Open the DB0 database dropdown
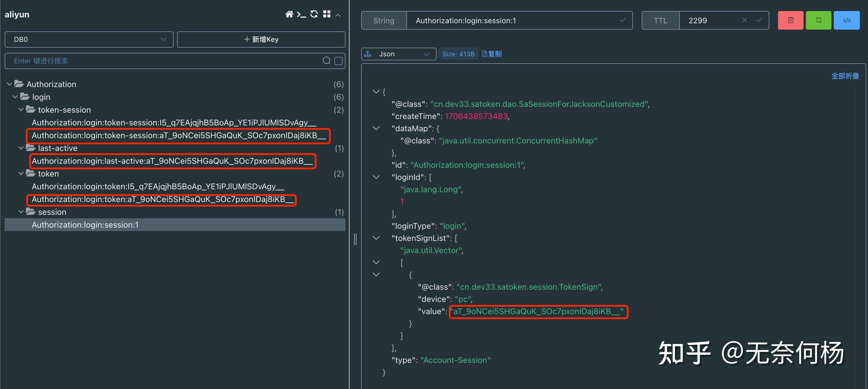Image resolution: width=868 pixels, height=389 pixels. [x=89, y=39]
